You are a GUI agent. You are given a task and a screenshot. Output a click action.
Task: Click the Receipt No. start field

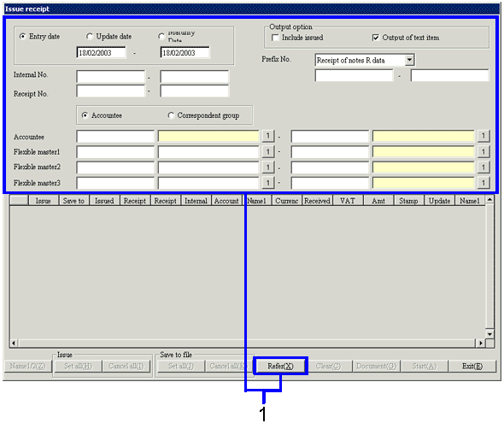click(x=110, y=91)
